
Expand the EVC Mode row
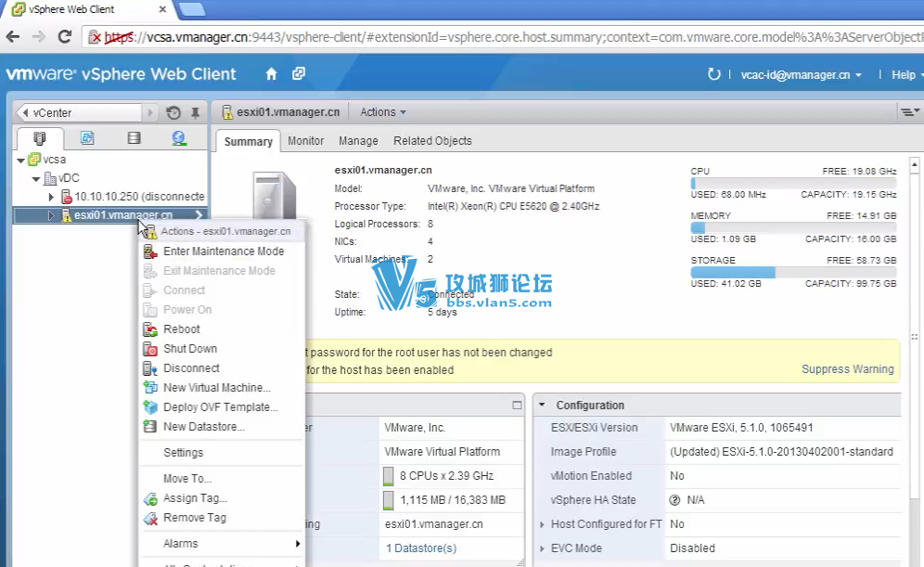tap(542, 548)
